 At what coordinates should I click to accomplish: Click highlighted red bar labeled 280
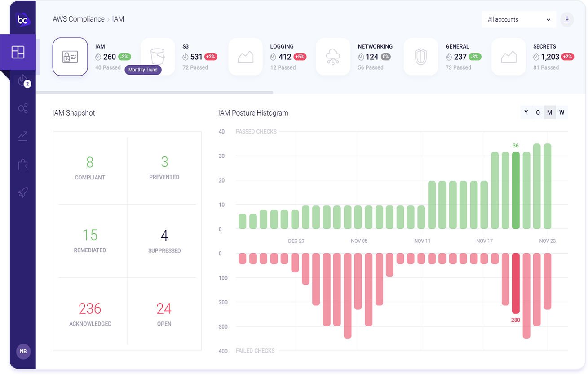[x=516, y=283]
